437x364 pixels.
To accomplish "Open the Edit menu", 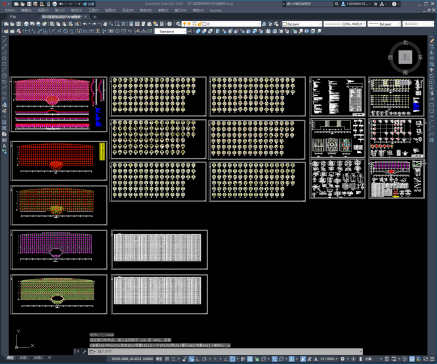I will pyautogui.click(x=26, y=10).
